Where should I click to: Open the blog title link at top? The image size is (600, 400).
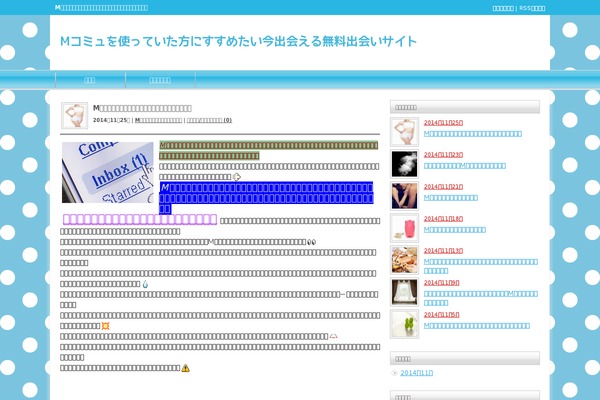[238, 41]
